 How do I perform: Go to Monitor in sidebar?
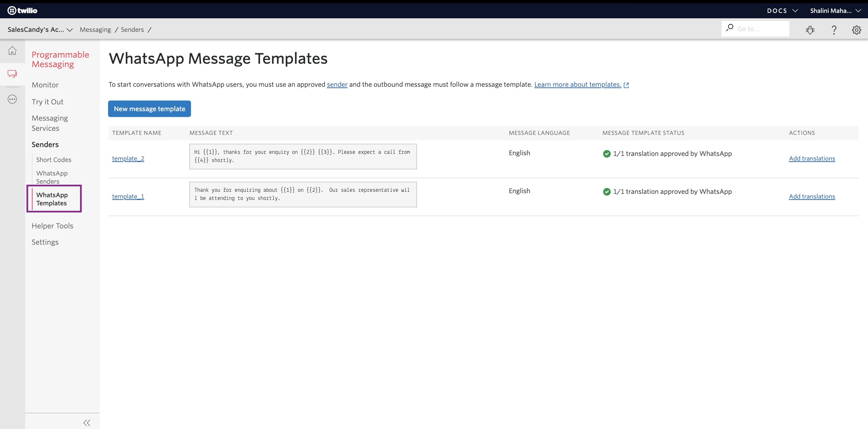click(45, 85)
